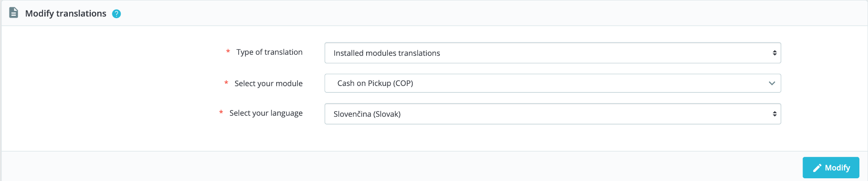Click the Modify button
The image size is (868, 181).
pyautogui.click(x=830, y=167)
